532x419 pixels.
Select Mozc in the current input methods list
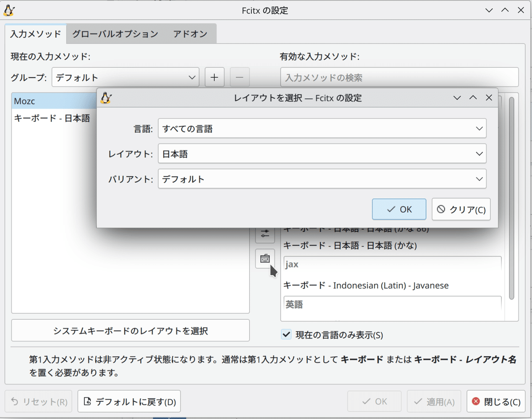tap(54, 101)
